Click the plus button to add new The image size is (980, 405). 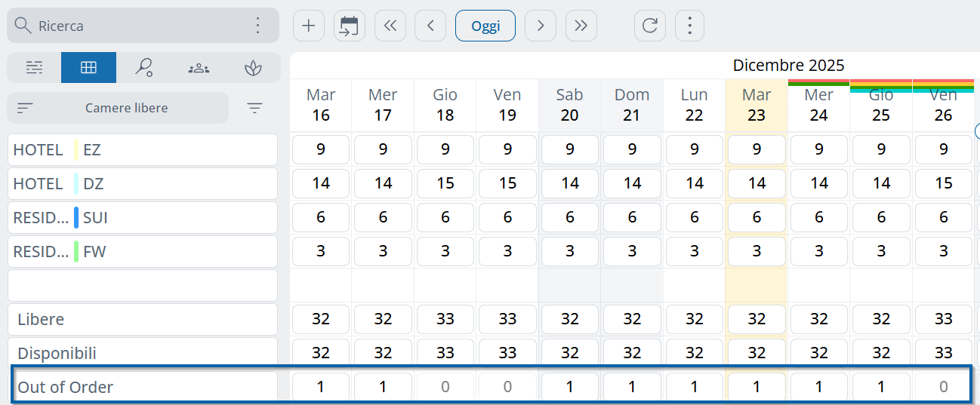pos(308,26)
